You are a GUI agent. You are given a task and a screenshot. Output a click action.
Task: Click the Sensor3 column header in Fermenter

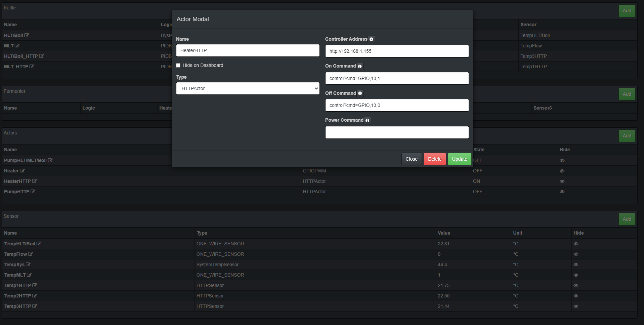click(x=543, y=108)
